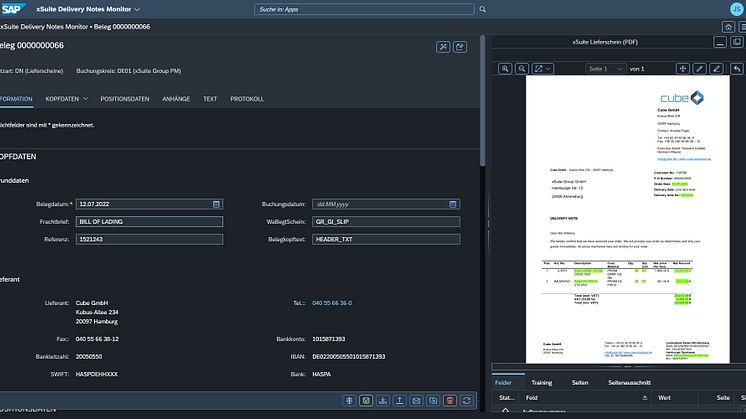
Task: Click the phone number link 040 55 66 36-0
Action: pos(332,302)
